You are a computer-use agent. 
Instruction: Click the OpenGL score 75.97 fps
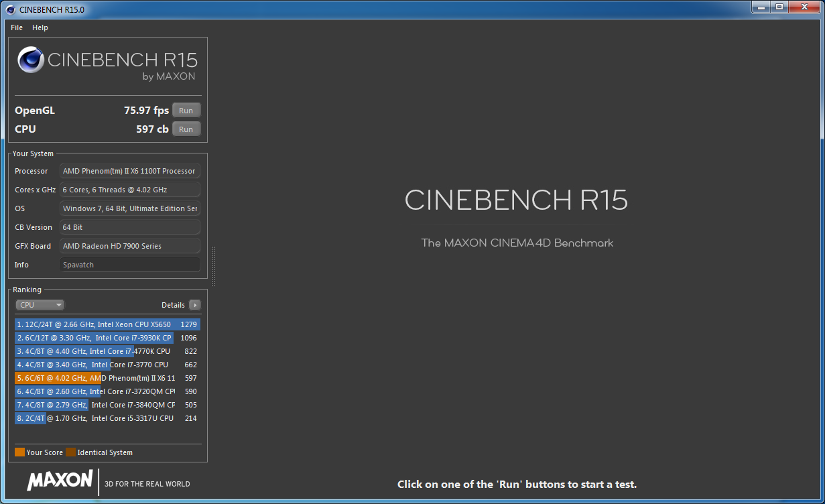(146, 111)
